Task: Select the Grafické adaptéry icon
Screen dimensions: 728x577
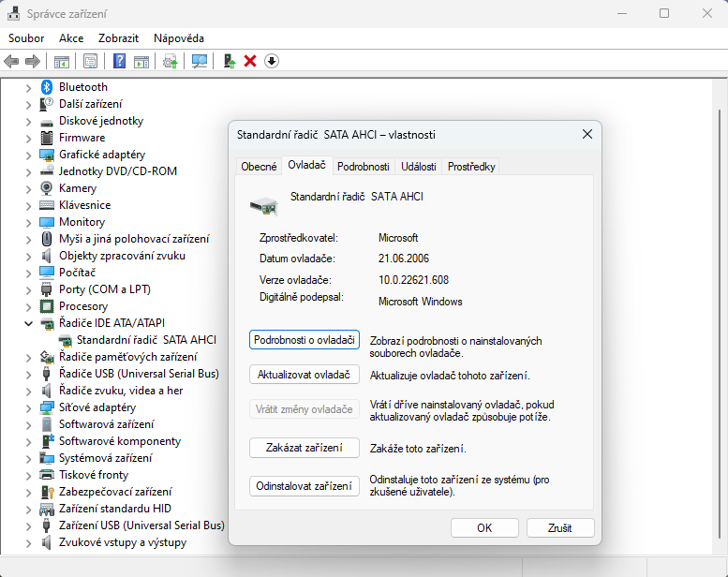Action: pyautogui.click(x=47, y=155)
